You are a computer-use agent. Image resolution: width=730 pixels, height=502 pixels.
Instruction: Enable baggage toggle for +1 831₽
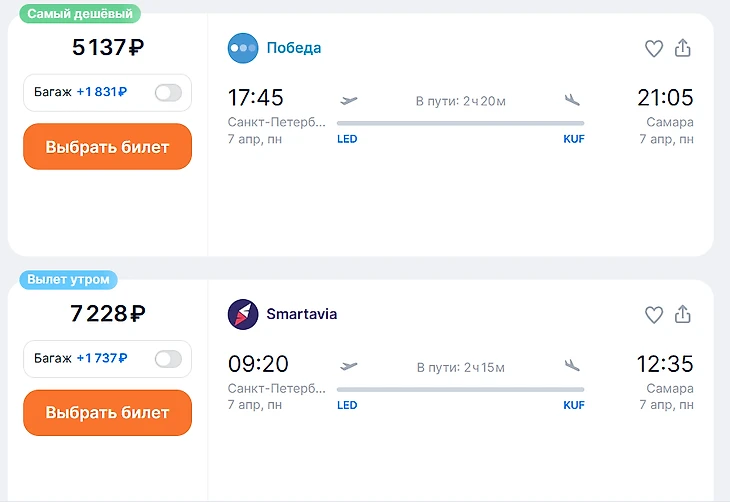pyautogui.click(x=168, y=93)
